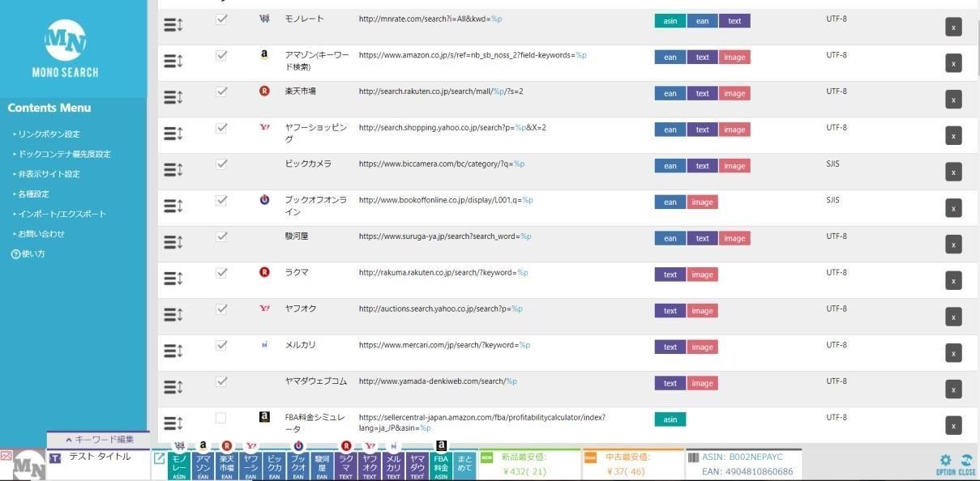Screen dimensions: 980x481
Task: Collapse the キーワード編集 panel
Action: click(99, 440)
